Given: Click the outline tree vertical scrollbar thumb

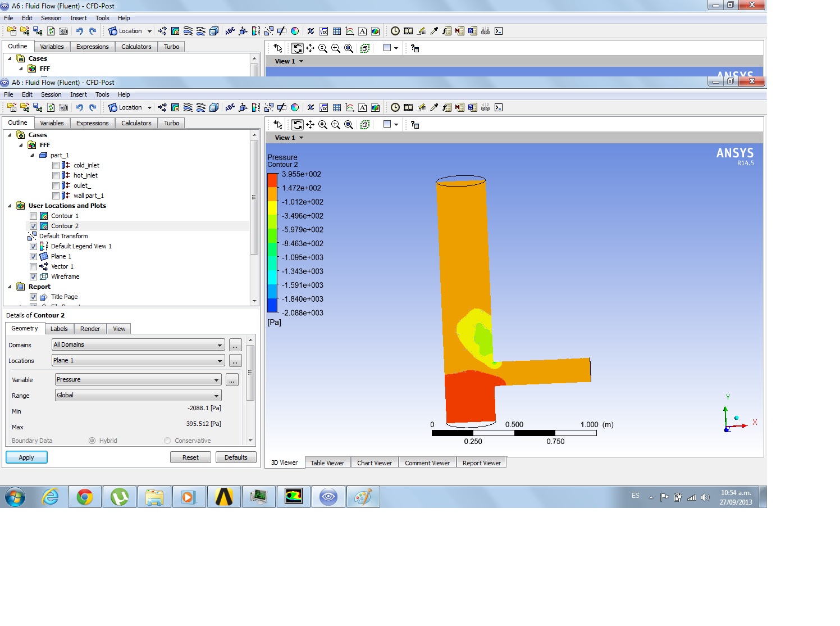Looking at the screenshot, I should (x=254, y=197).
